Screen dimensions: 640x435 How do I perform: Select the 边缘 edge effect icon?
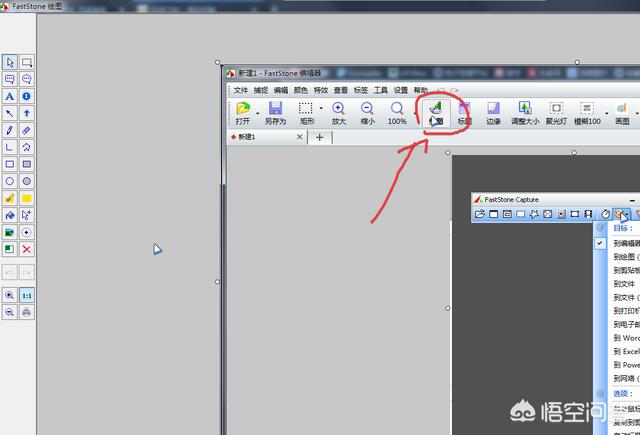[x=493, y=111]
